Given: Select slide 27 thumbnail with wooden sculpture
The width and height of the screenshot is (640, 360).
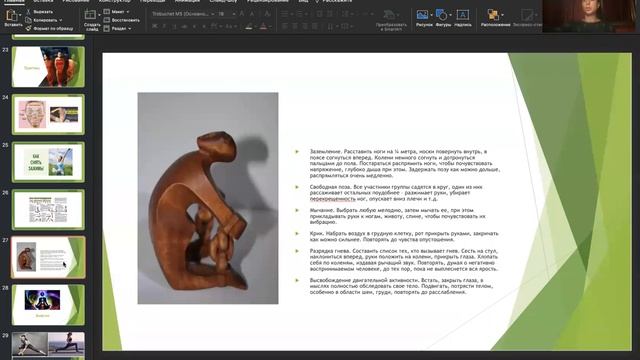Looking at the screenshot, I should (x=48, y=257).
